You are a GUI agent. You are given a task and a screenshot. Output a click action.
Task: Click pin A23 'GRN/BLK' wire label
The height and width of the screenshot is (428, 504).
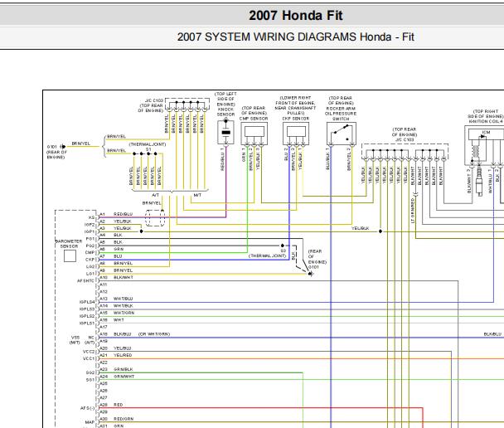pyautogui.click(x=124, y=369)
